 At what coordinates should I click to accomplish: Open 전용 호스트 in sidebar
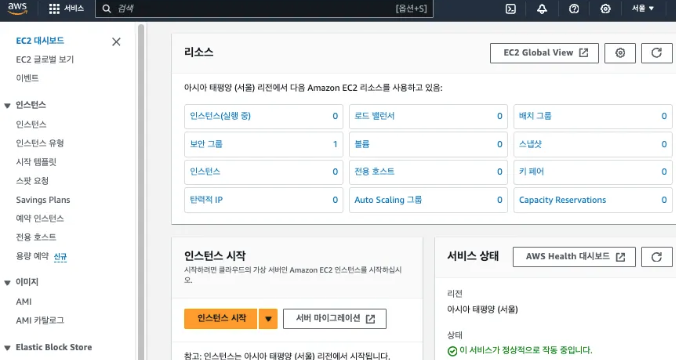tap(36, 237)
